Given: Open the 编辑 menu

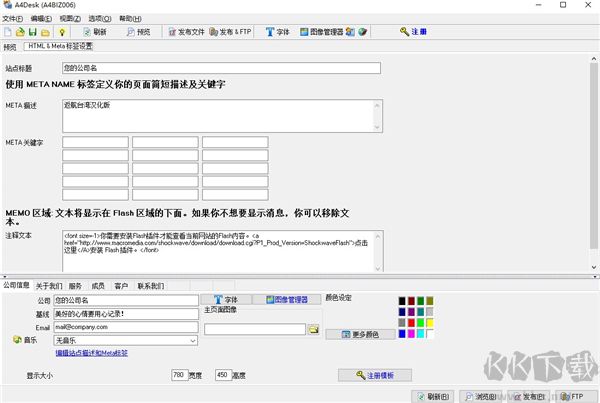Looking at the screenshot, I should coord(41,18).
